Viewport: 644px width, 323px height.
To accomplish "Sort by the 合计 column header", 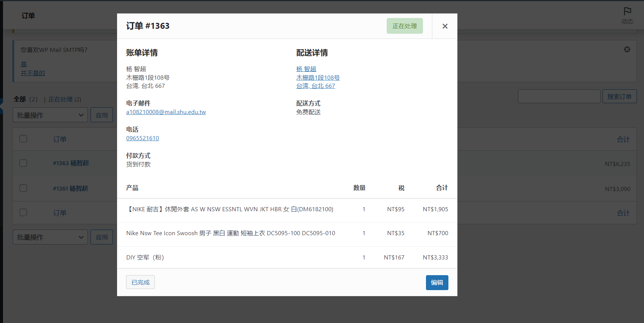I will pyautogui.click(x=623, y=139).
